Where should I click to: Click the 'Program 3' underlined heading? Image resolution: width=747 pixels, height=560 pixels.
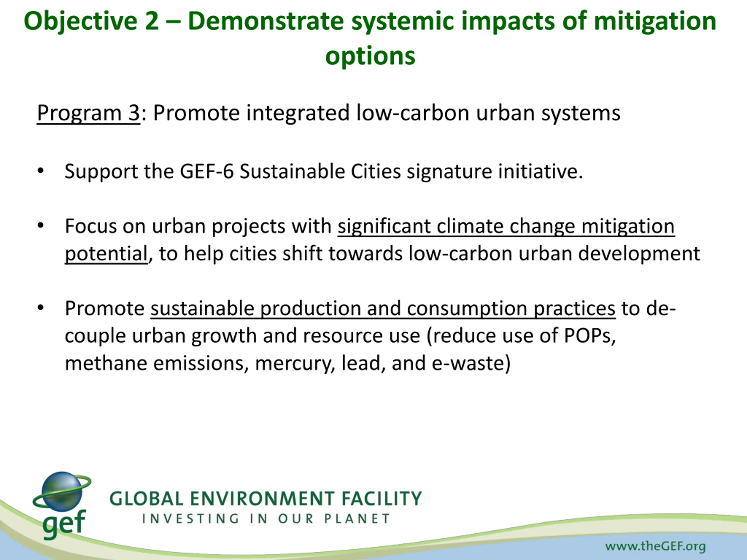pyautogui.click(x=88, y=113)
